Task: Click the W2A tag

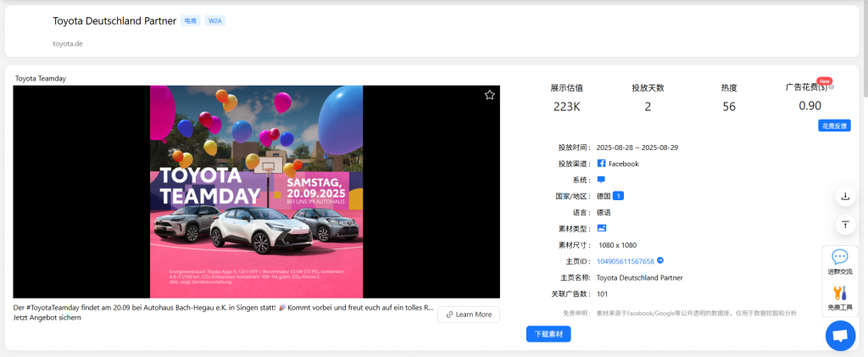Action: click(214, 21)
